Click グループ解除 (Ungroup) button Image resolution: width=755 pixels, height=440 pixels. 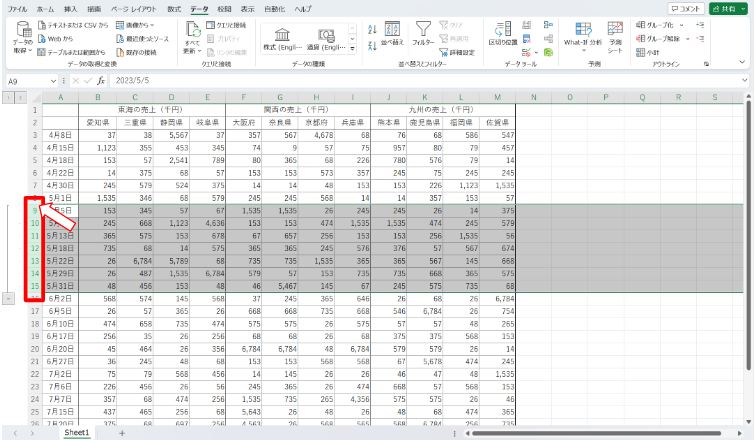coord(658,39)
